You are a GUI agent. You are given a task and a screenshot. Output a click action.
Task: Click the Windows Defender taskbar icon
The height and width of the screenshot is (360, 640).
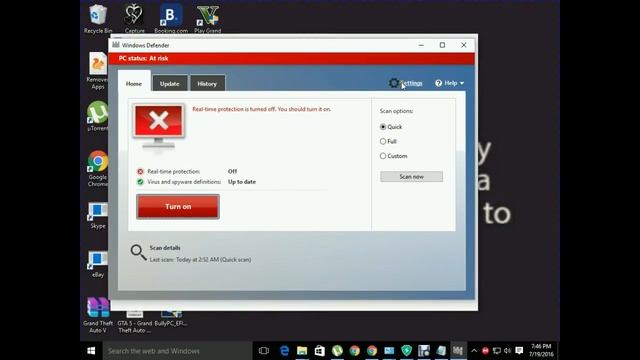click(x=458, y=351)
